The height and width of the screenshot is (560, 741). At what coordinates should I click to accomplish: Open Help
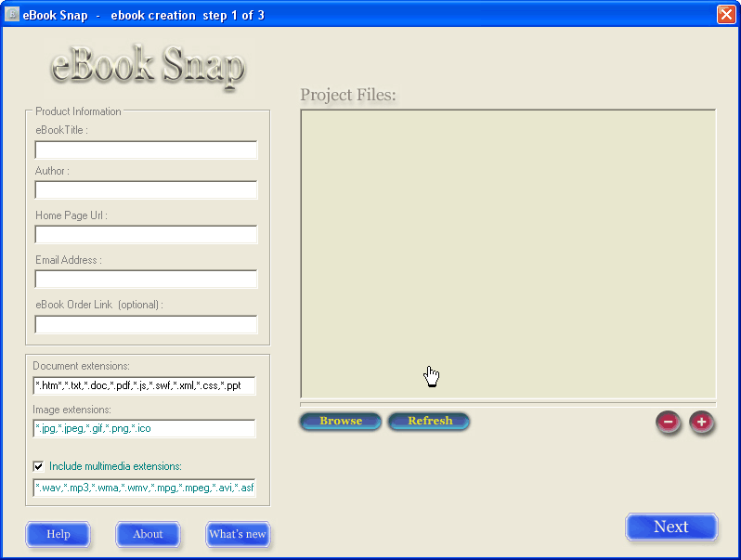[x=58, y=534]
